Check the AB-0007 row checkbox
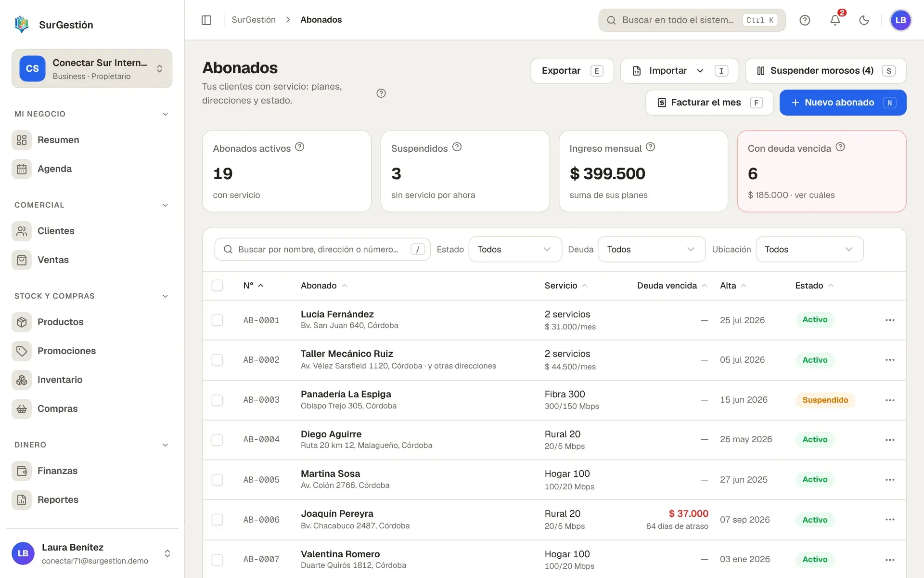The image size is (924, 578). point(218,560)
